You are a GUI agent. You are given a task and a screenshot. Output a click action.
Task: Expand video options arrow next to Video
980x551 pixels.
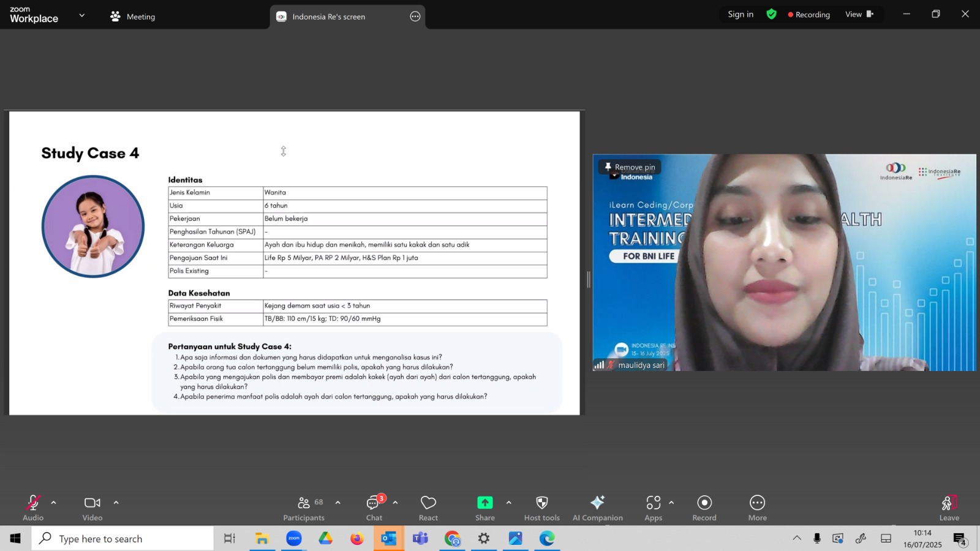coord(116,503)
